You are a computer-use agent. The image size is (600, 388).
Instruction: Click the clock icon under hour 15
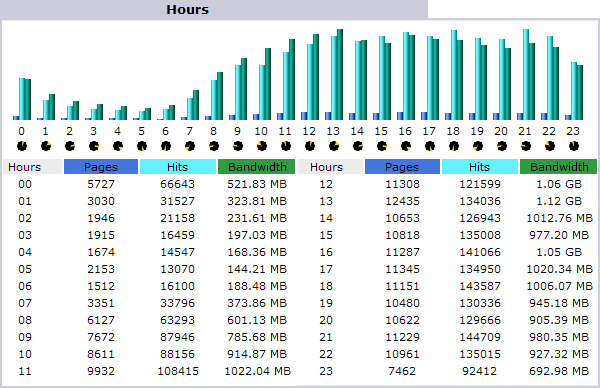tap(382, 146)
